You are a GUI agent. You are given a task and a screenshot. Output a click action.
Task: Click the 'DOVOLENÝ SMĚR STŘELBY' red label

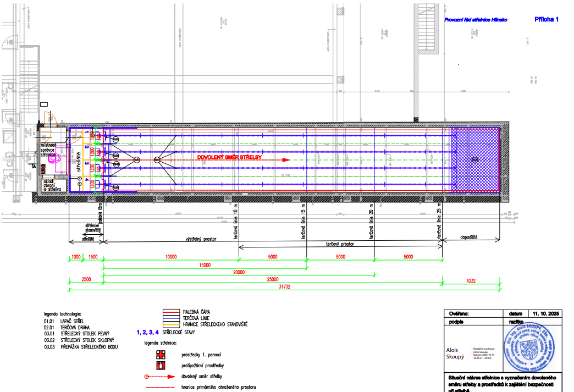[230, 157]
